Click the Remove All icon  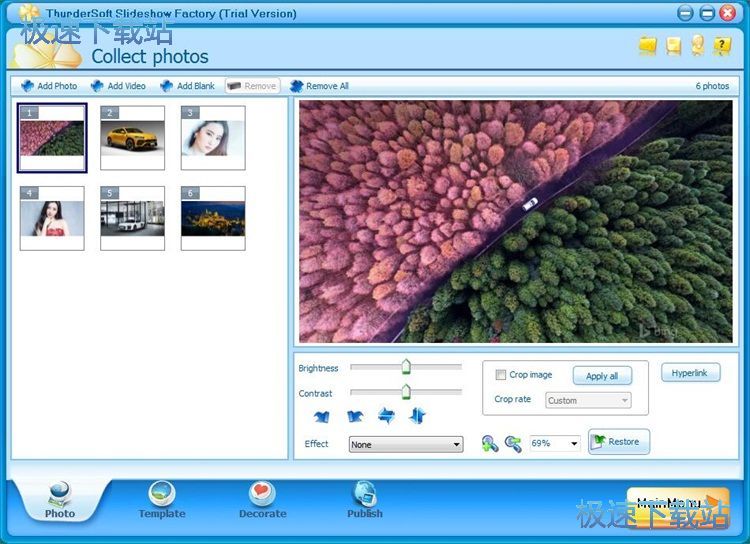(x=296, y=86)
